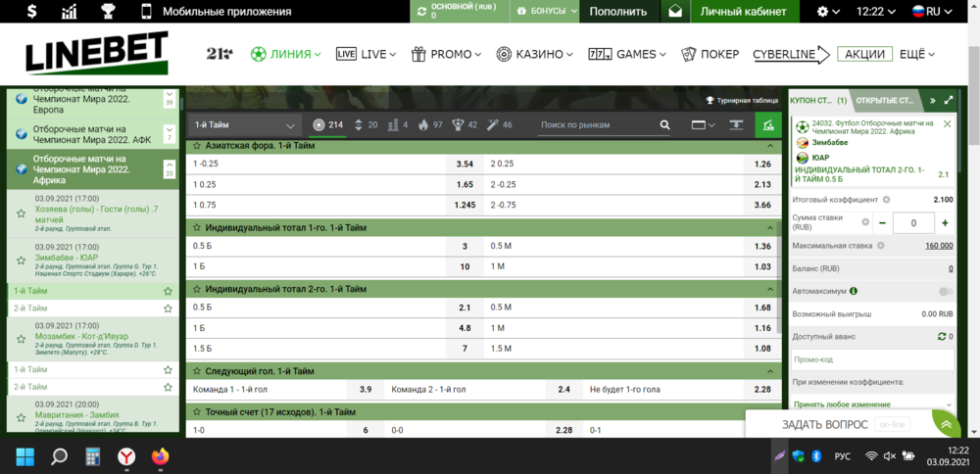Viewport: 980px width, 474px height.
Task: Favorite Индивидуальный тотал 1-го market
Action: pos(196,228)
